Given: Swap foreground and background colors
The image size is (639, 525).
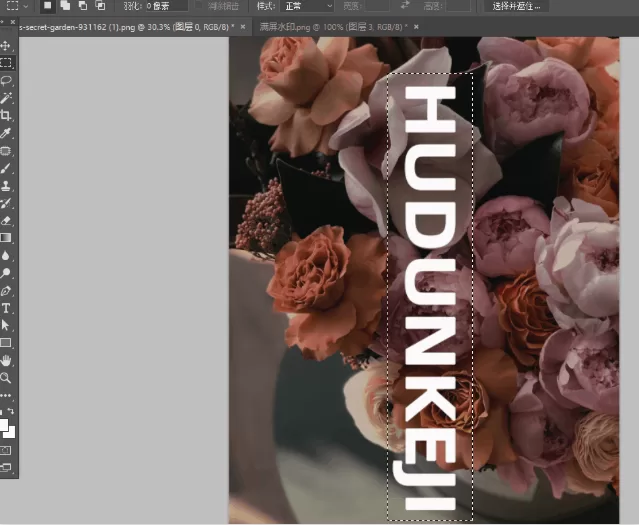Looking at the screenshot, I should 11,411.
